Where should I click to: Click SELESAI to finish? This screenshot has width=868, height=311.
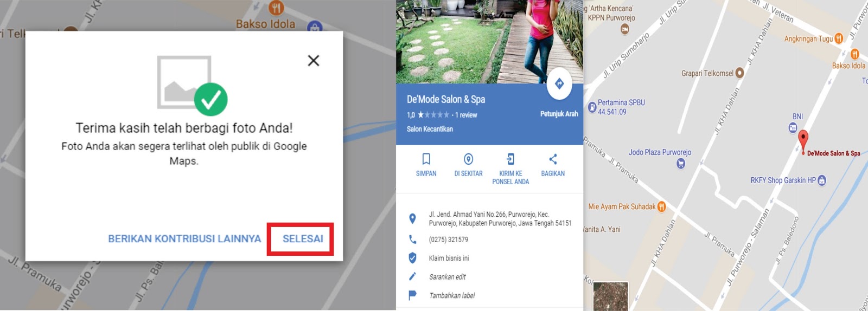pos(303,239)
